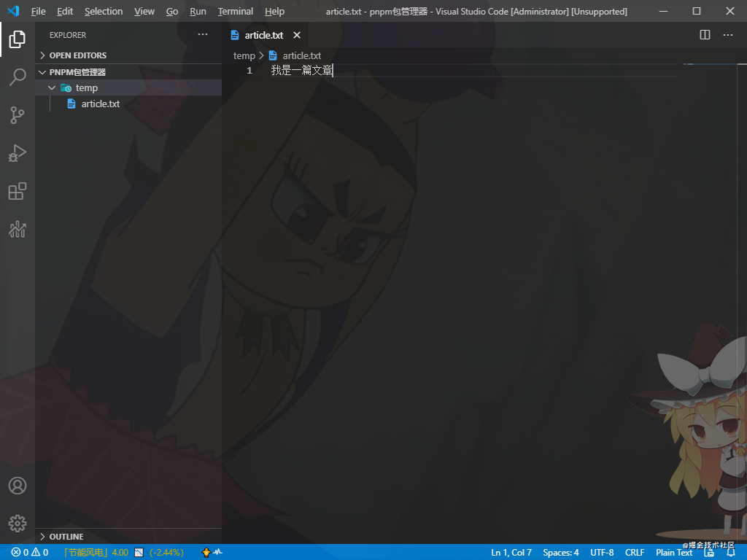Open the Selection menu
Screen dimensions: 747x560
point(104,11)
